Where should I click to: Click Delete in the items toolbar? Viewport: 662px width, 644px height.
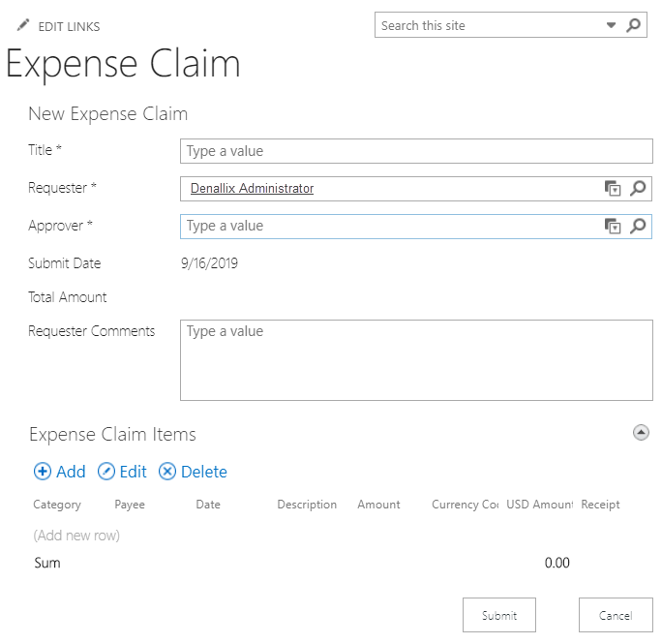coord(193,472)
